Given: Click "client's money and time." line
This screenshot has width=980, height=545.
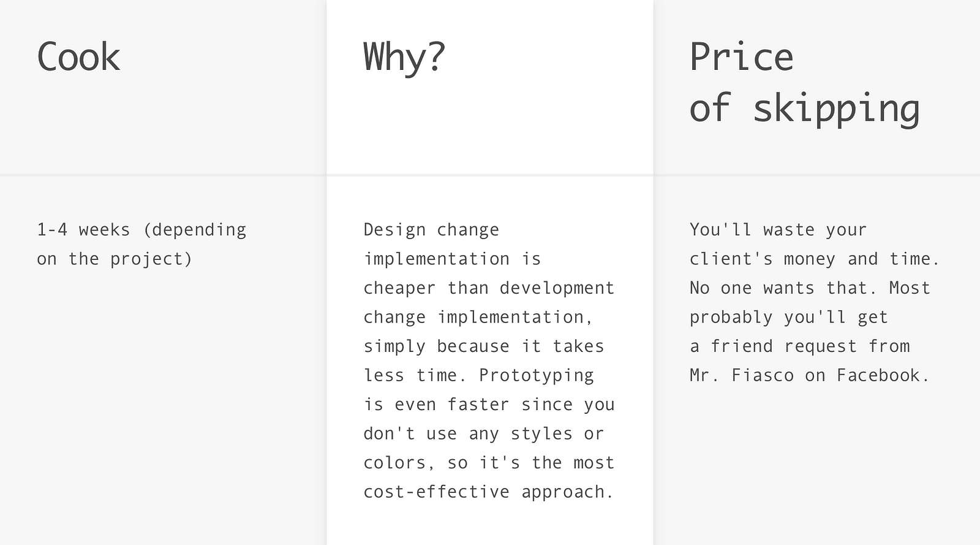Looking at the screenshot, I should [815, 259].
